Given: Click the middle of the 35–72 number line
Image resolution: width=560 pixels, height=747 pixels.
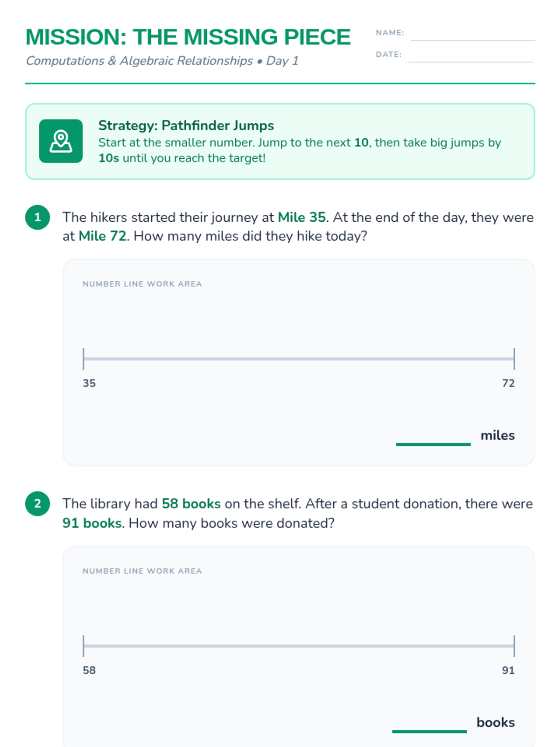Looking at the screenshot, I should tap(299, 359).
